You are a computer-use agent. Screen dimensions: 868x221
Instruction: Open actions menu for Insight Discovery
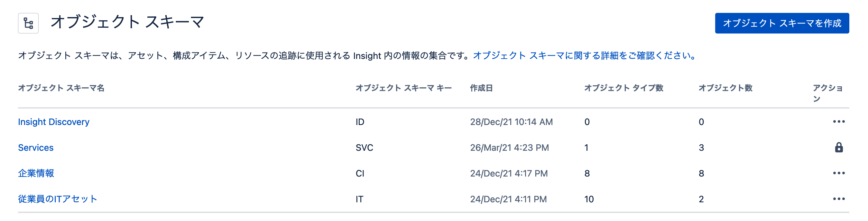coord(839,121)
